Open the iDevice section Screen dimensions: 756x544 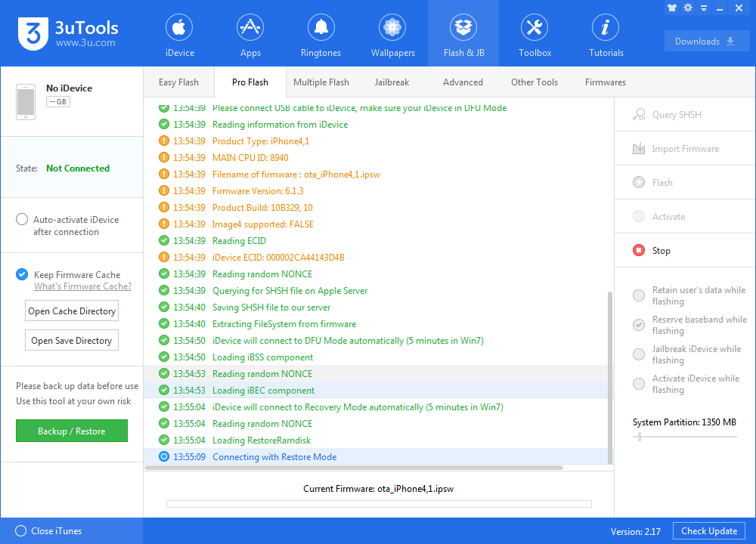click(179, 35)
